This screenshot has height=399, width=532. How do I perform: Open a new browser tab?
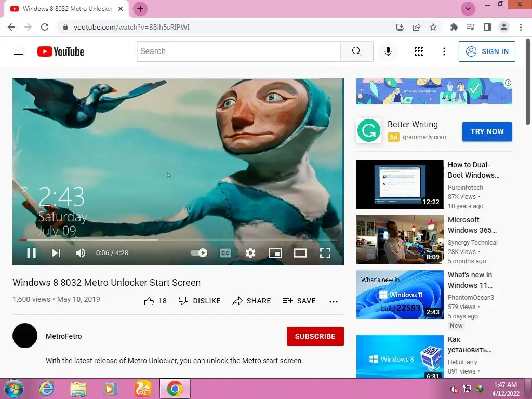coord(140,9)
